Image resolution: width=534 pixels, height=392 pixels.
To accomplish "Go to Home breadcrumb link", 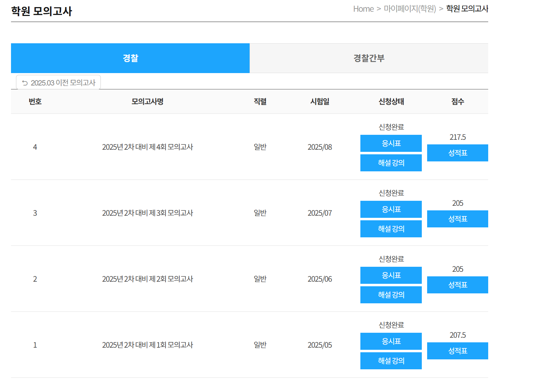I will tap(363, 9).
